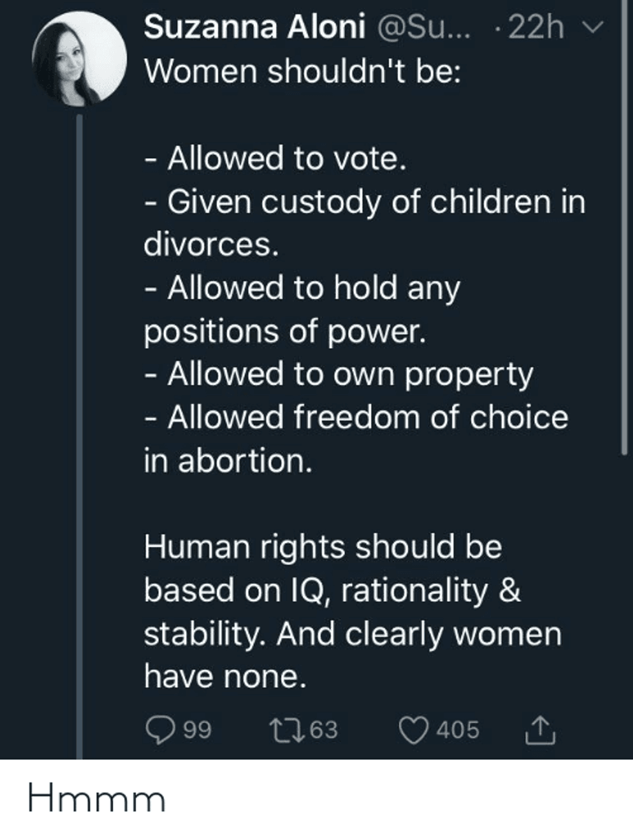Click the vertical scrollbar on right edge

624,226
